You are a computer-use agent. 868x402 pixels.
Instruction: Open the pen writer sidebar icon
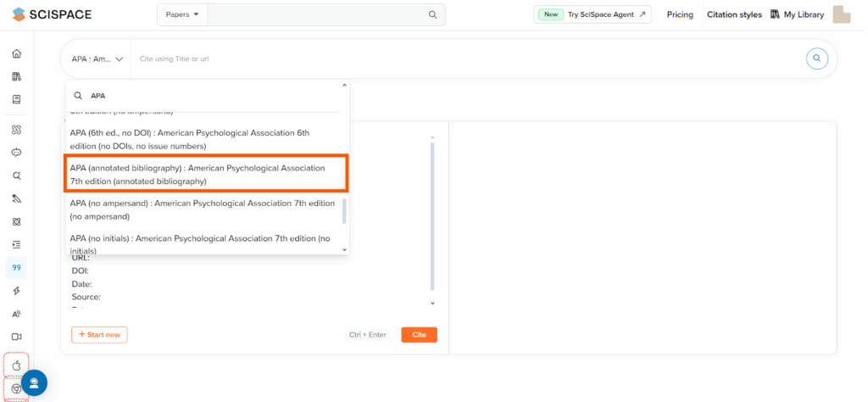17,198
